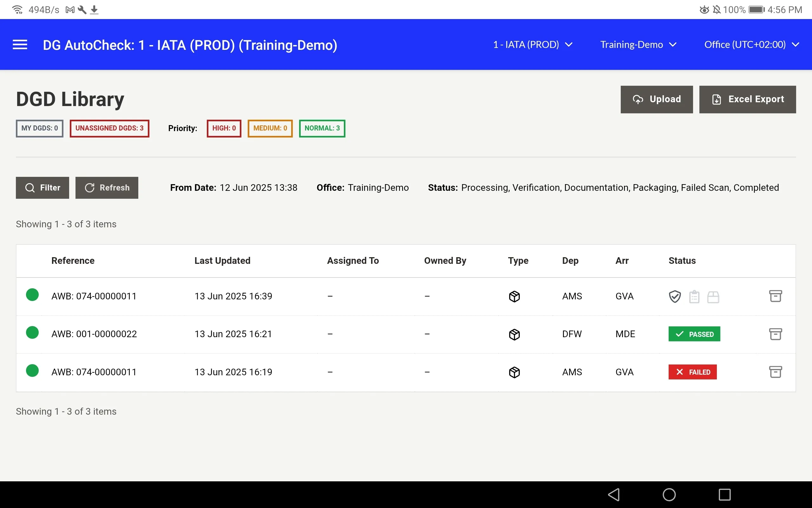Tap the Android home navigation button

(669, 495)
